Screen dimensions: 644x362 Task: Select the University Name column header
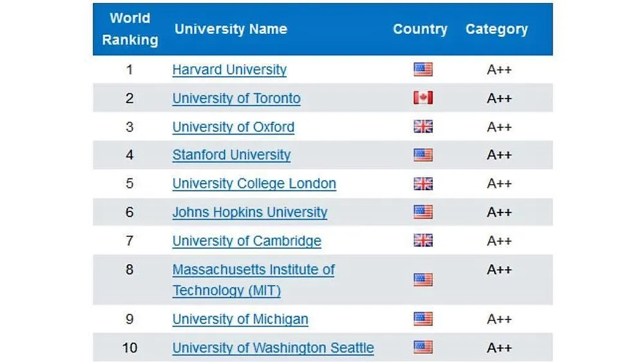(231, 29)
